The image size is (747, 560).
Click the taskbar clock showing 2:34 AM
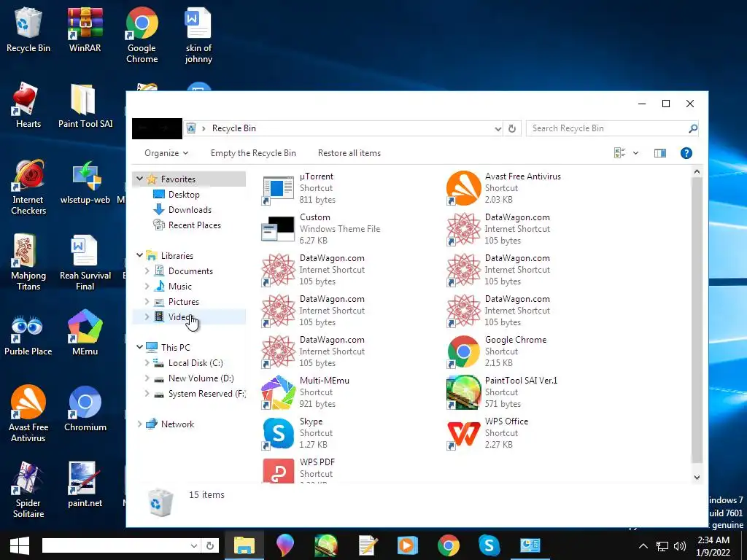tap(713, 546)
